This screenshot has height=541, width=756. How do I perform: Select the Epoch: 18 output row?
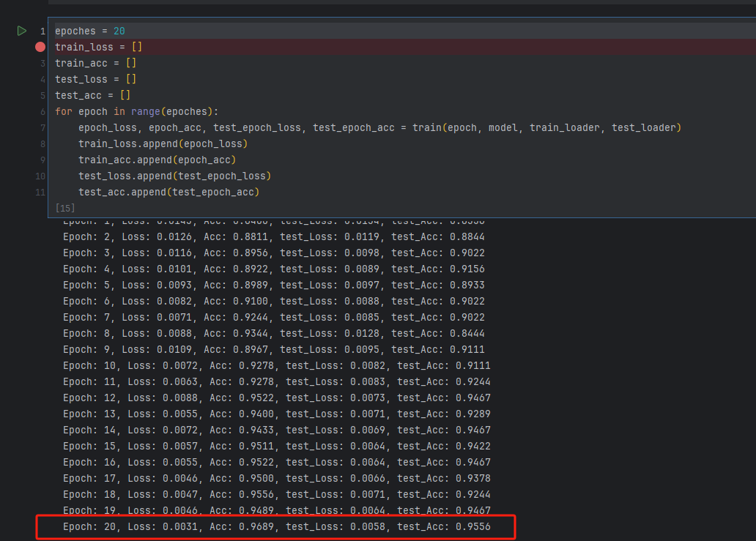pos(277,495)
